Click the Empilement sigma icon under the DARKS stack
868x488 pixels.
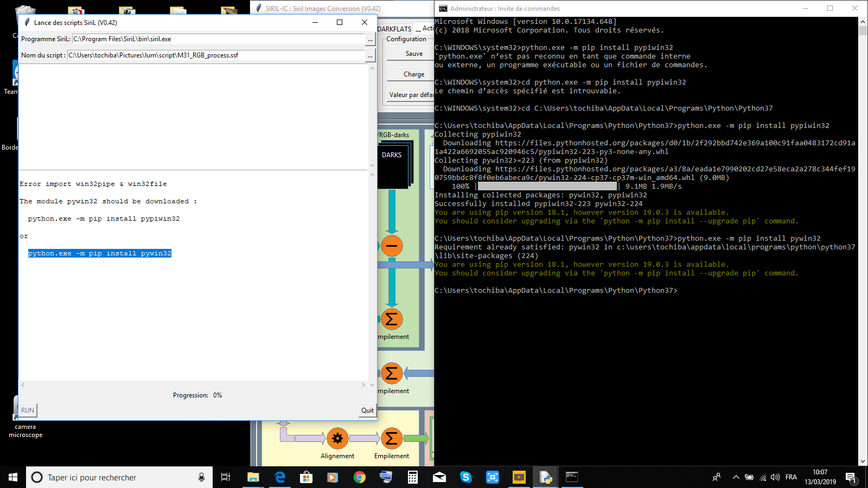[392, 319]
